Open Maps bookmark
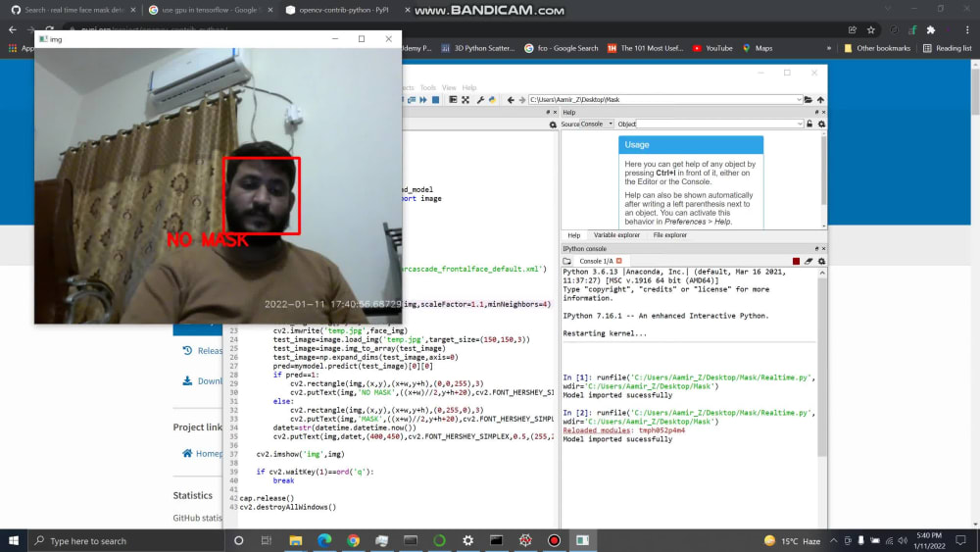The width and height of the screenshot is (980, 552). [757, 48]
